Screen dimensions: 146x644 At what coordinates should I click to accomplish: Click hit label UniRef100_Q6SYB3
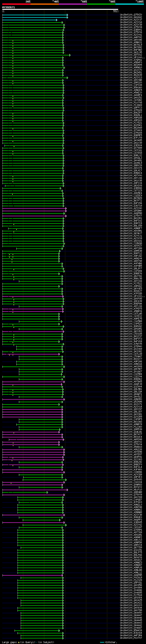click(131, 331)
